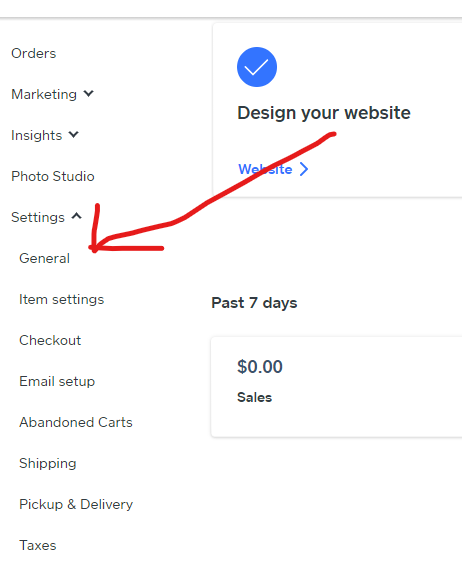Open Item settings page
The image size is (462, 580).
tap(62, 299)
